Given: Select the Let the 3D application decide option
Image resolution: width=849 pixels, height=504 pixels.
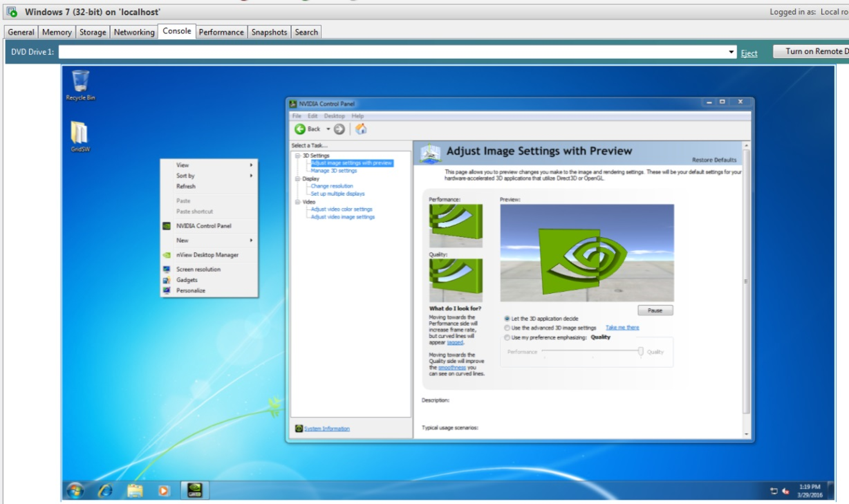Looking at the screenshot, I should (x=507, y=318).
